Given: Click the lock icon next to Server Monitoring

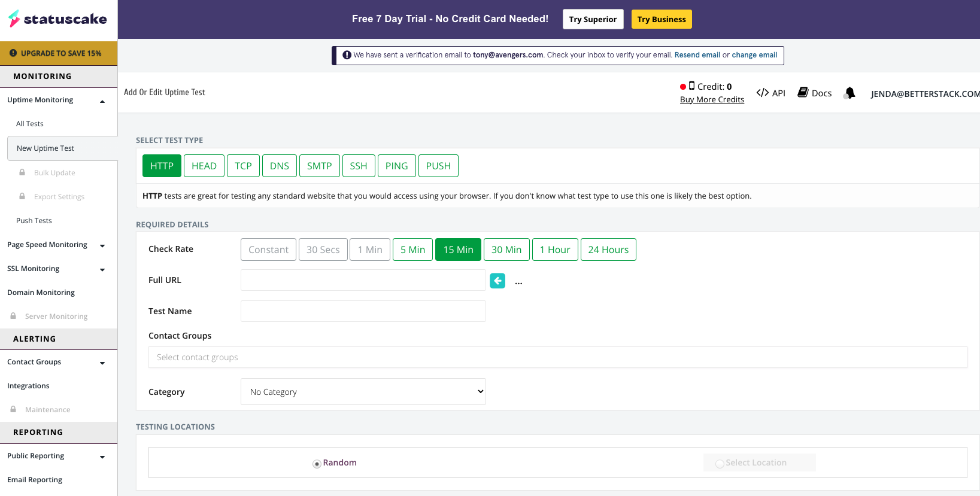Looking at the screenshot, I should (13, 316).
